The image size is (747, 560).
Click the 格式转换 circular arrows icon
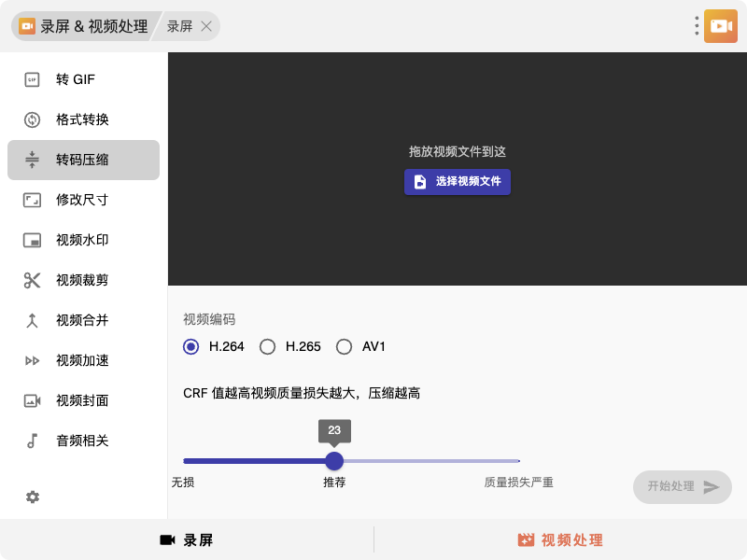[32, 119]
